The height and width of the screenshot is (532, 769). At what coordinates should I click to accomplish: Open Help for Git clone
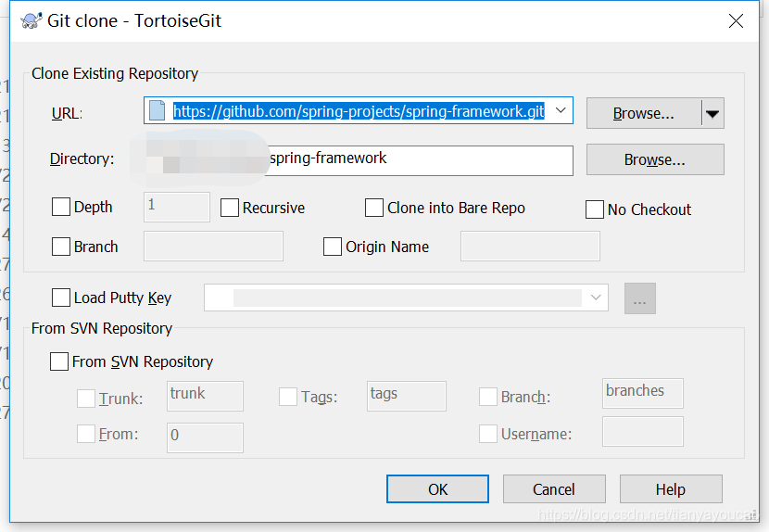pyautogui.click(x=671, y=488)
